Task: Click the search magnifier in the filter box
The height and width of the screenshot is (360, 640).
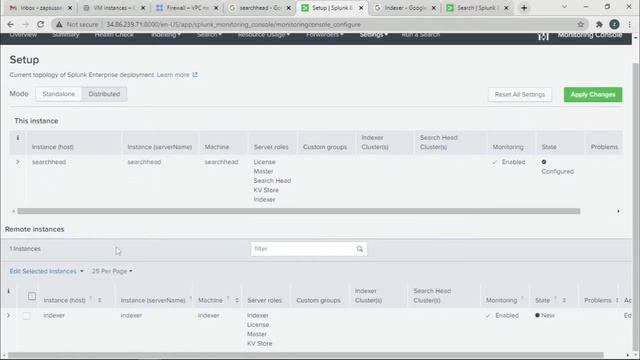Action: point(360,249)
